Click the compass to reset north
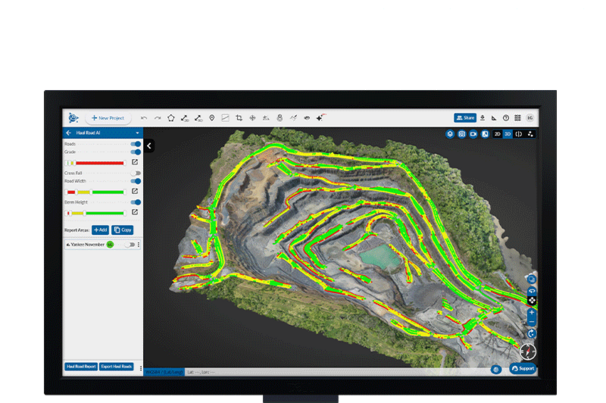 click(x=528, y=351)
